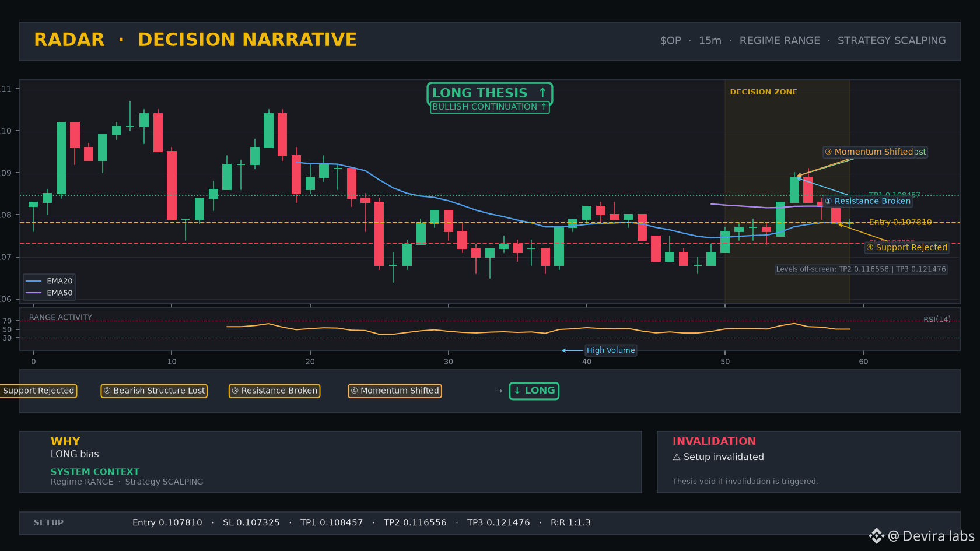Select the R:R 1:1.3 value

570,522
